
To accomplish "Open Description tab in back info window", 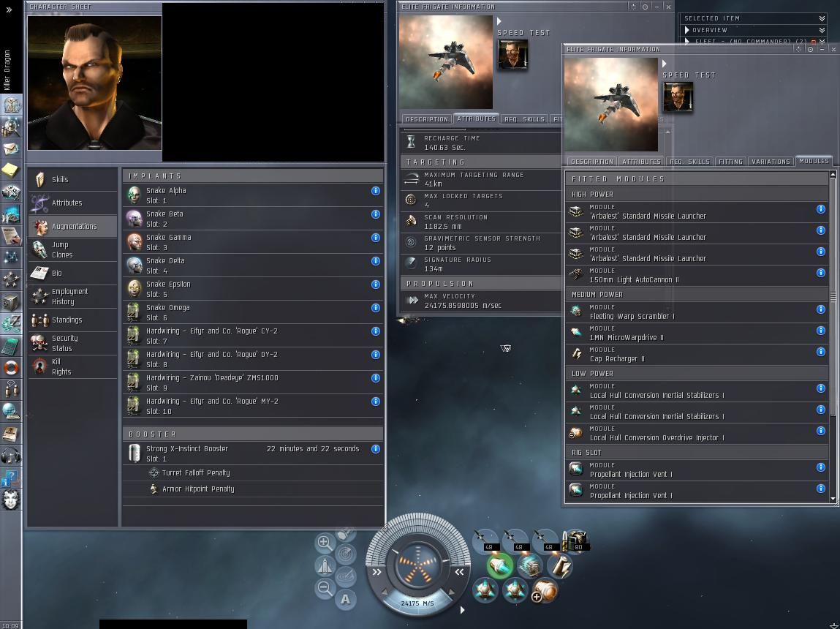I will 426,119.
